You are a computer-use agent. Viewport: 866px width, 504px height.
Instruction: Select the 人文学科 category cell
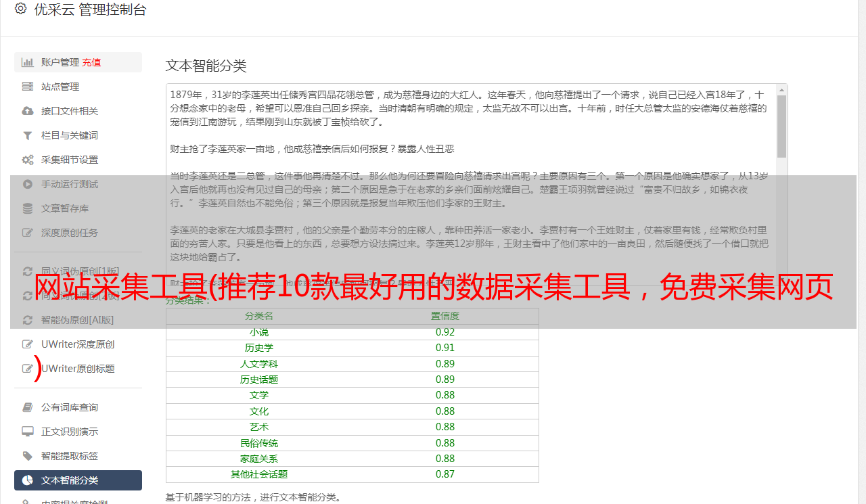coord(259,364)
